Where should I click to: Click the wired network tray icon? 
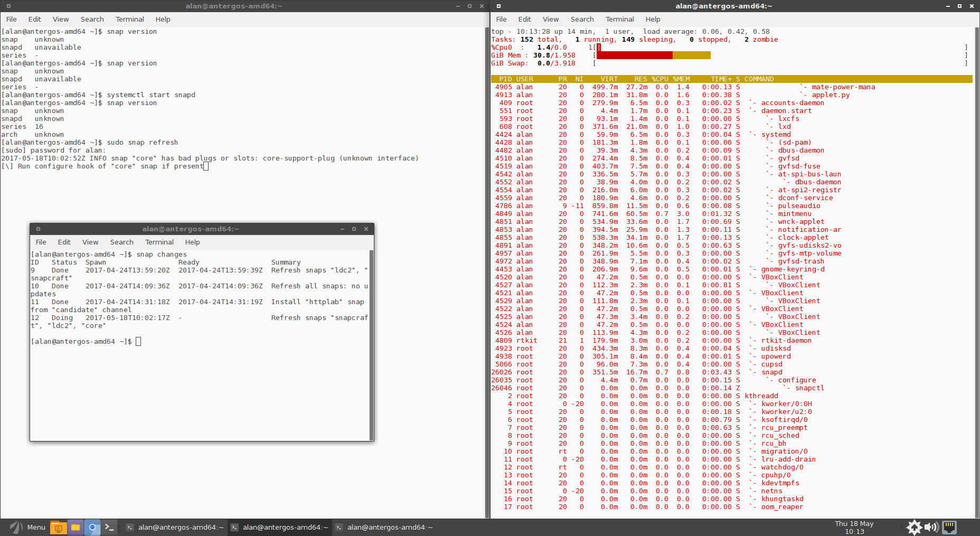[x=949, y=527]
